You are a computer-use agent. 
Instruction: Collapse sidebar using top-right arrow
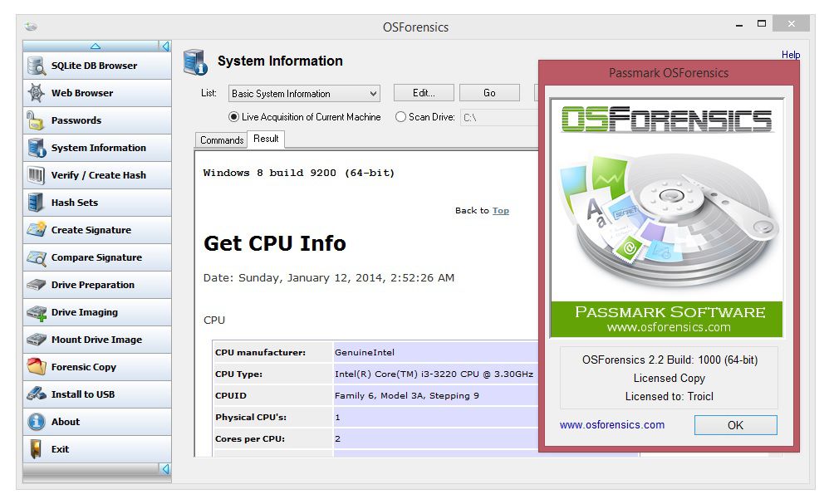pyautogui.click(x=165, y=46)
